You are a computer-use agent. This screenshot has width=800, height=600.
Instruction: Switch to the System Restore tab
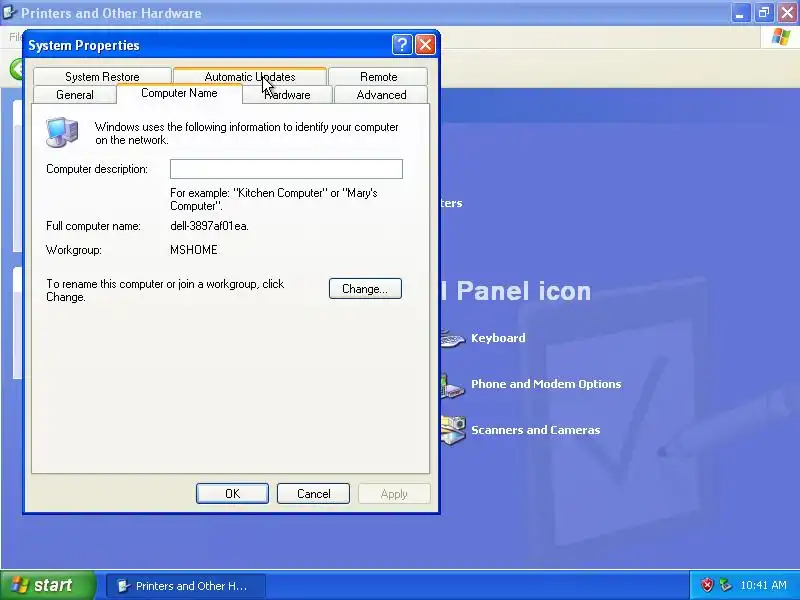102,77
